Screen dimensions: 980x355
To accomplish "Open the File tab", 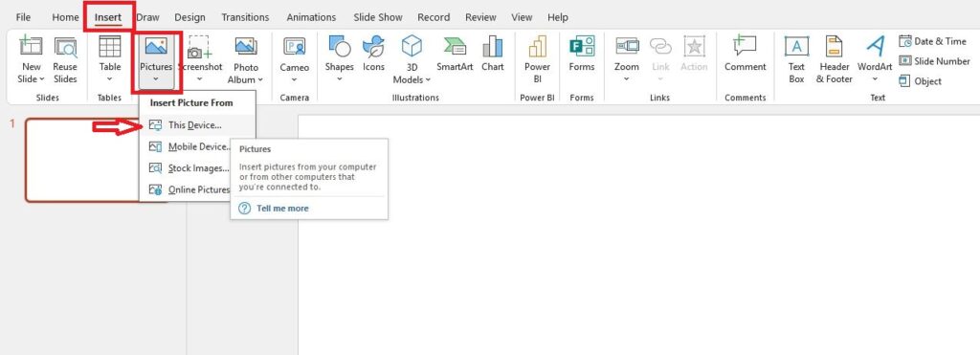I will (23, 17).
